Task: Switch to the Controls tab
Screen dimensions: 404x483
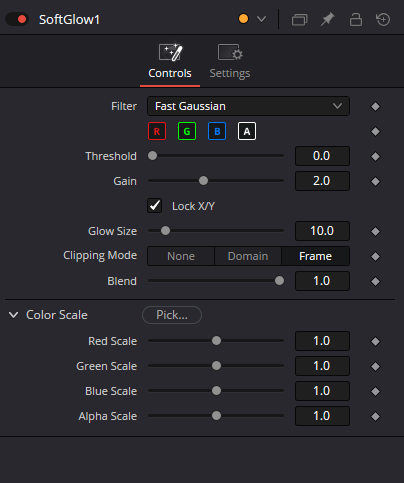Action: click(170, 62)
